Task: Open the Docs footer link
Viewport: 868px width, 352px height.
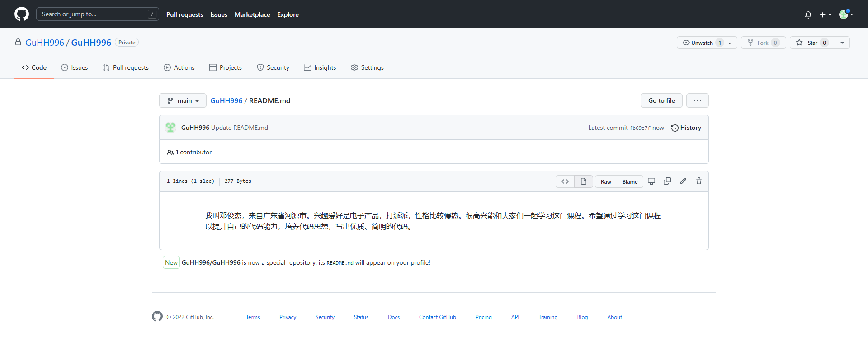Action: (x=394, y=317)
